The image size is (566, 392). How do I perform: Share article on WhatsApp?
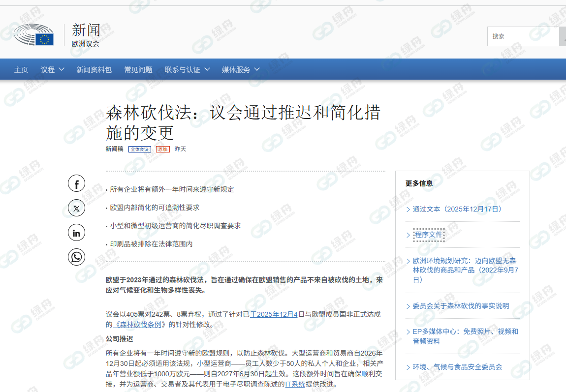(76, 257)
